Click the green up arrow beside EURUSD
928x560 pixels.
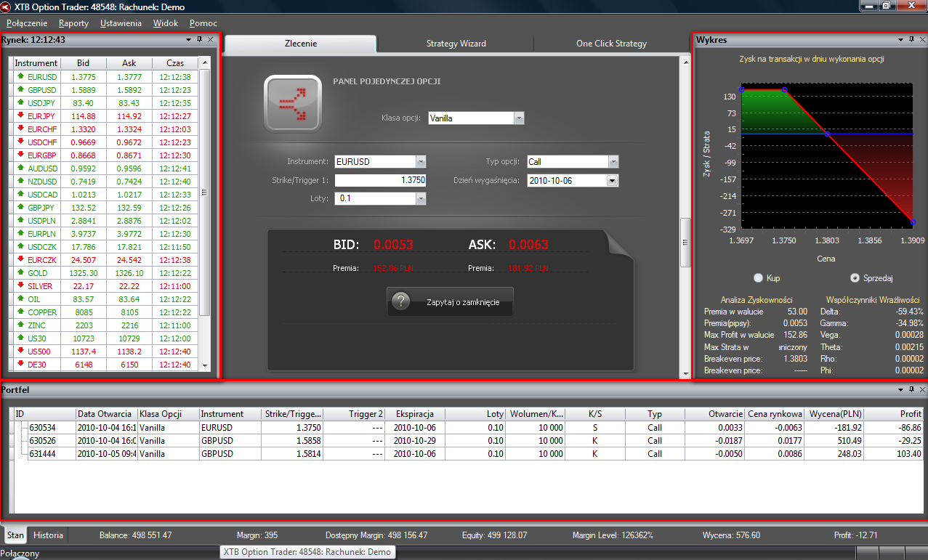(x=20, y=76)
